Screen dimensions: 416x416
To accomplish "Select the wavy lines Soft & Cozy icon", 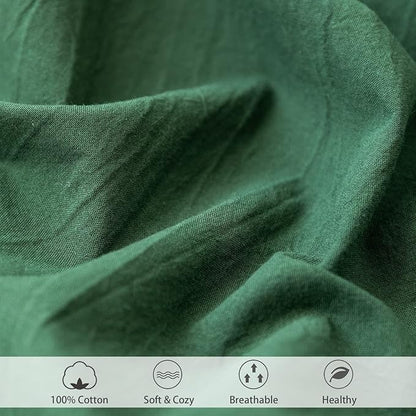I will pyautogui.click(x=168, y=374).
